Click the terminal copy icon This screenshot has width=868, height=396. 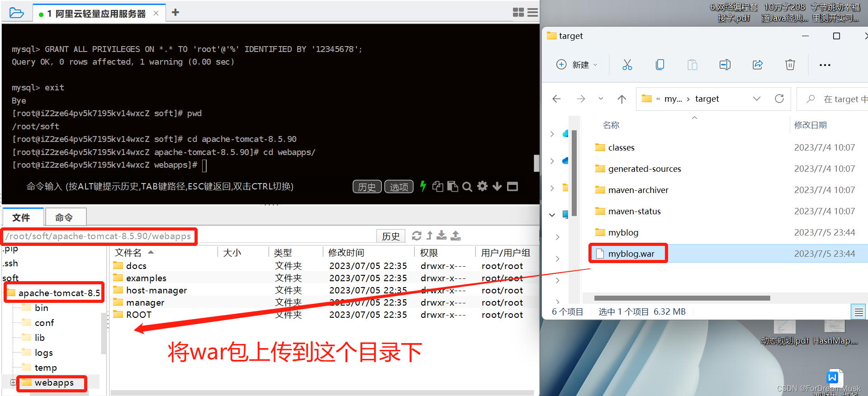(x=437, y=186)
